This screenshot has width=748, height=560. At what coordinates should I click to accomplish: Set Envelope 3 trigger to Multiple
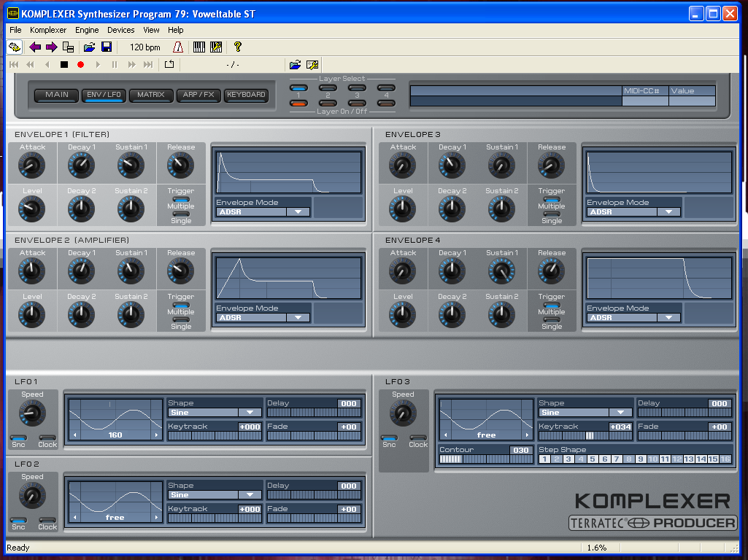coord(552,201)
